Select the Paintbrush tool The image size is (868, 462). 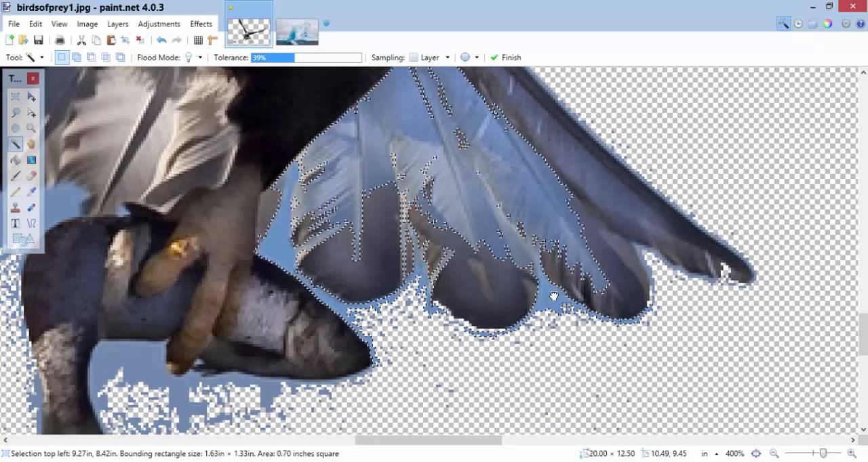coord(15,176)
